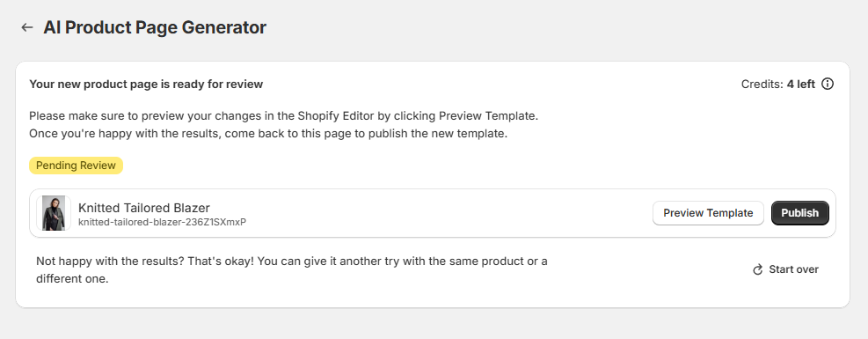Screen dimensions: 868x339
Task: Go back using the arrow beside the title
Action: (x=27, y=27)
